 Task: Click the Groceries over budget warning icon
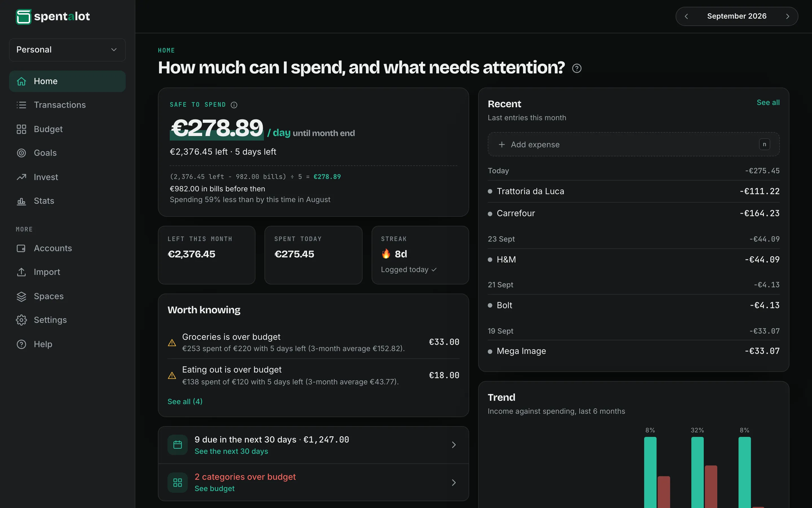[172, 343]
